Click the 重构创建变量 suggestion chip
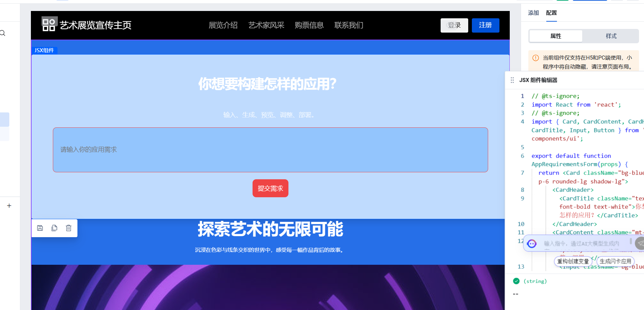Image resolution: width=644 pixels, height=310 pixels. pos(573,261)
